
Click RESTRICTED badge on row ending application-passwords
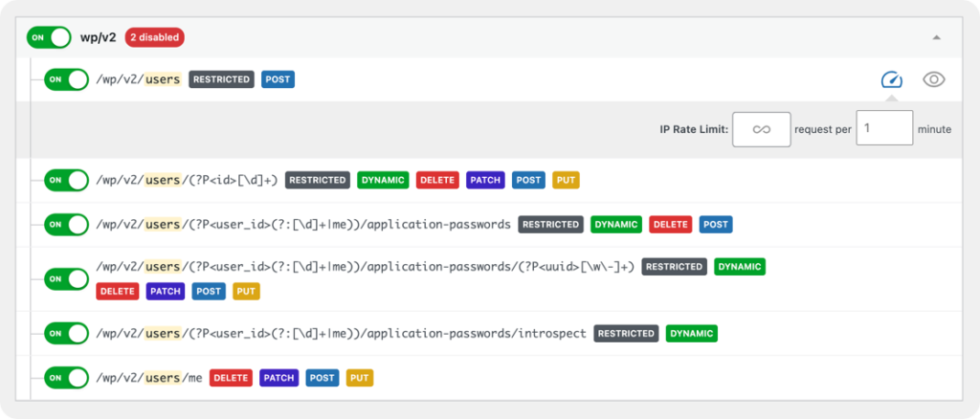550,224
